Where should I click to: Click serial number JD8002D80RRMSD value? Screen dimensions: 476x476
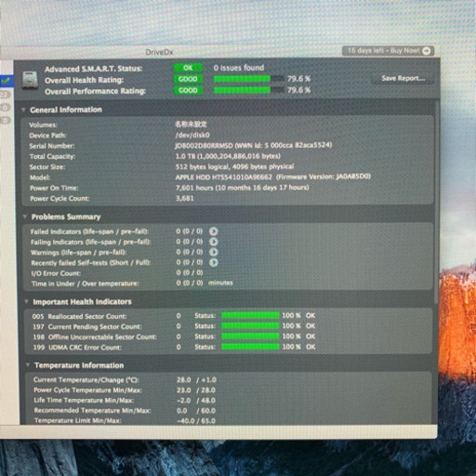click(204, 145)
